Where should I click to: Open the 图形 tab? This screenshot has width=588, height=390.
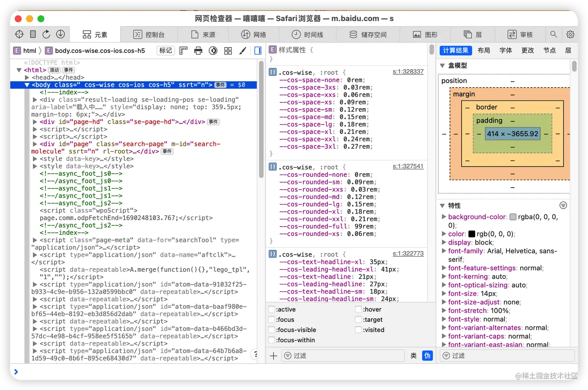tap(425, 34)
